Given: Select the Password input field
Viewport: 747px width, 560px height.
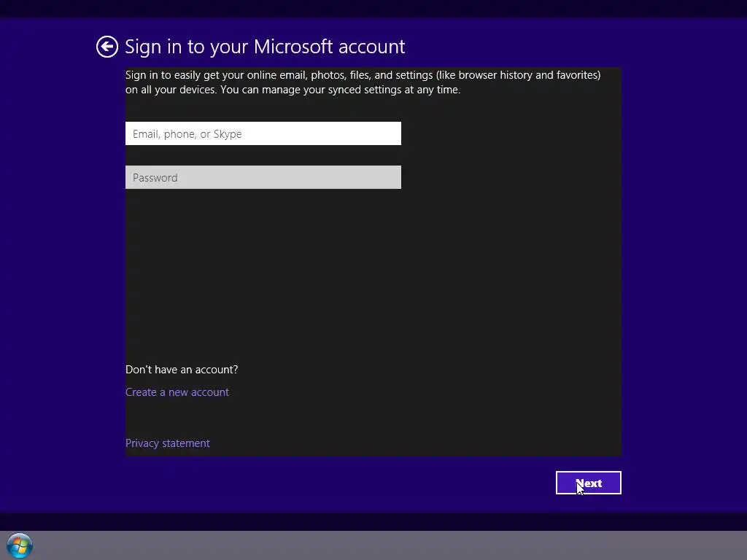Looking at the screenshot, I should [263, 178].
